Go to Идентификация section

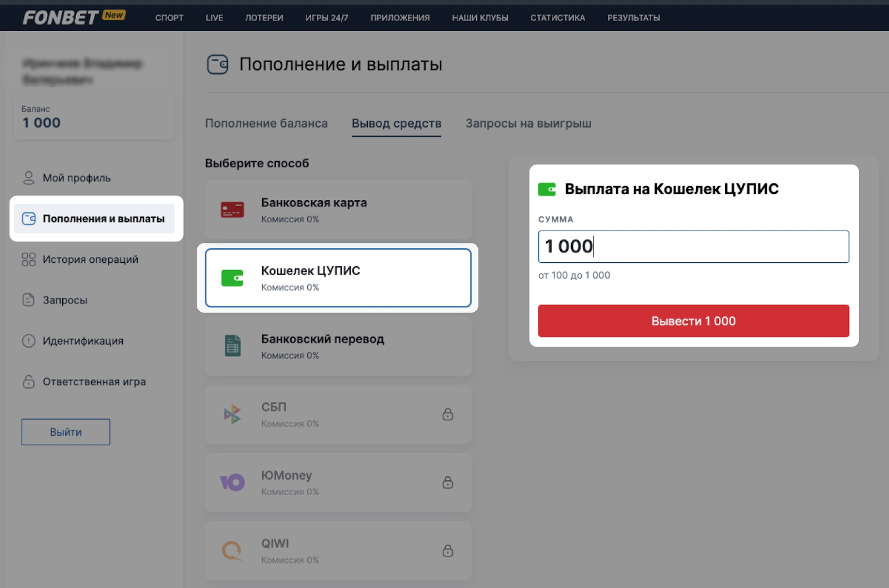coord(83,341)
